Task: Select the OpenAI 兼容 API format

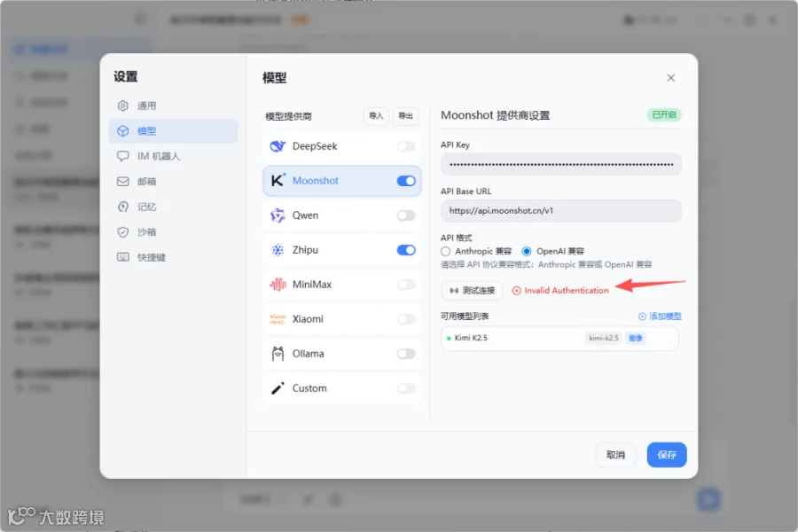Action: coord(527,251)
